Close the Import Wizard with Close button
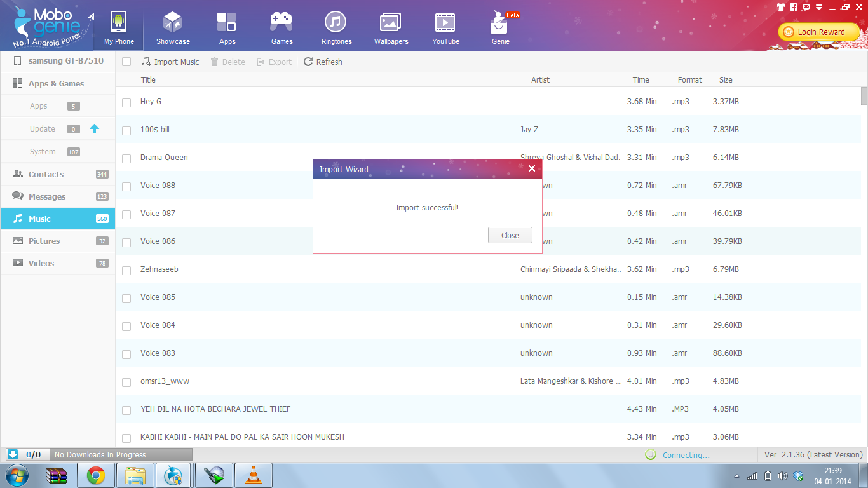Image resolution: width=868 pixels, height=488 pixels. click(510, 235)
